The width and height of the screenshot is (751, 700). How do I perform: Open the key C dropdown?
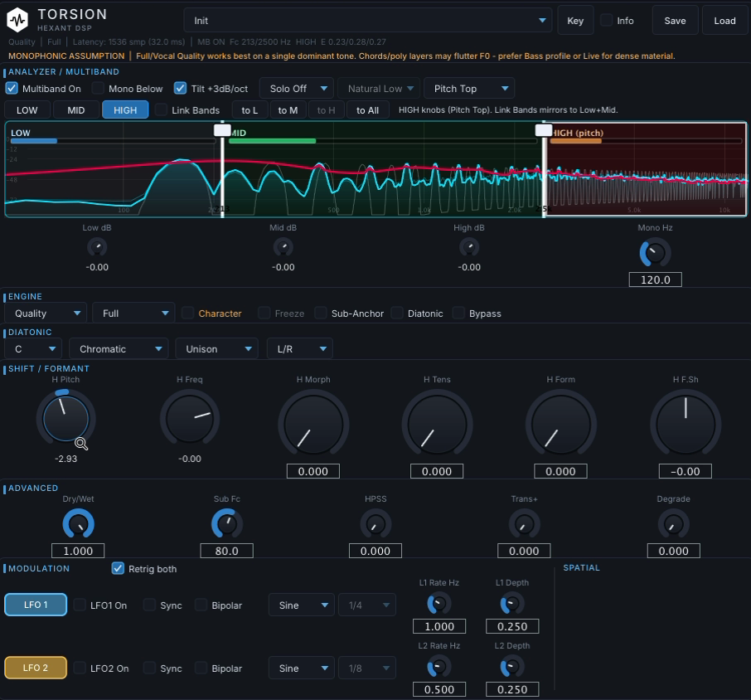(33, 349)
